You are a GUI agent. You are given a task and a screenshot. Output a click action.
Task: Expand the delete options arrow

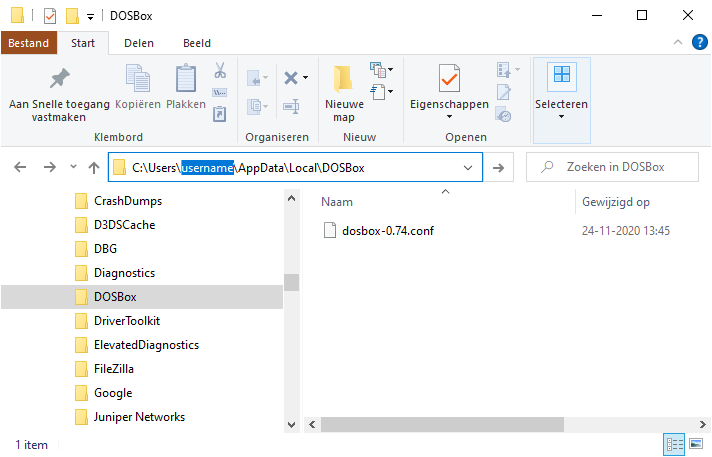pos(306,78)
